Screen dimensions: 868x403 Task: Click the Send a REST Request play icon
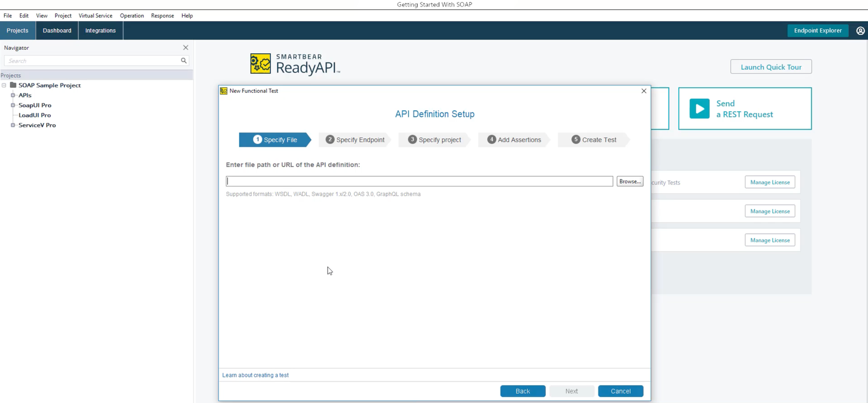(699, 108)
